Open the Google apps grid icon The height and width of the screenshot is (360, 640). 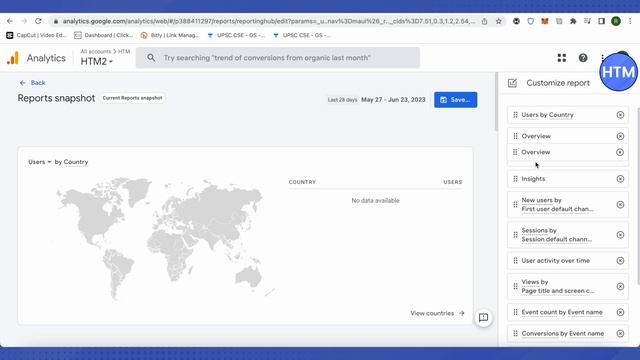(562, 58)
